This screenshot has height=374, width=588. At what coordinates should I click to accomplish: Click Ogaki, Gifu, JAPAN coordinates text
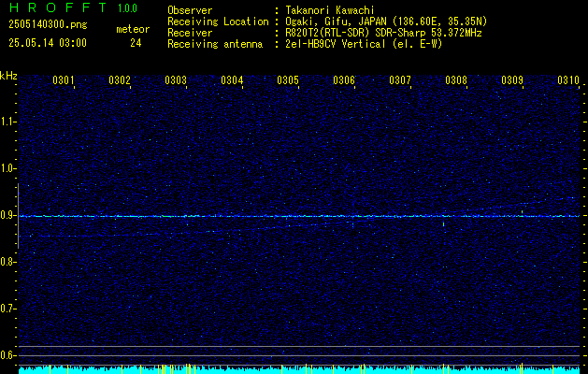point(387,22)
